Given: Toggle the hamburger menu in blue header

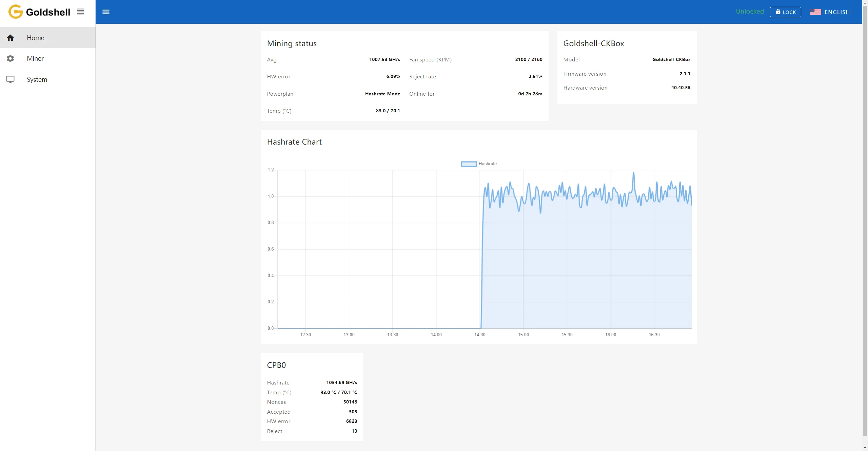Looking at the screenshot, I should click(x=106, y=12).
